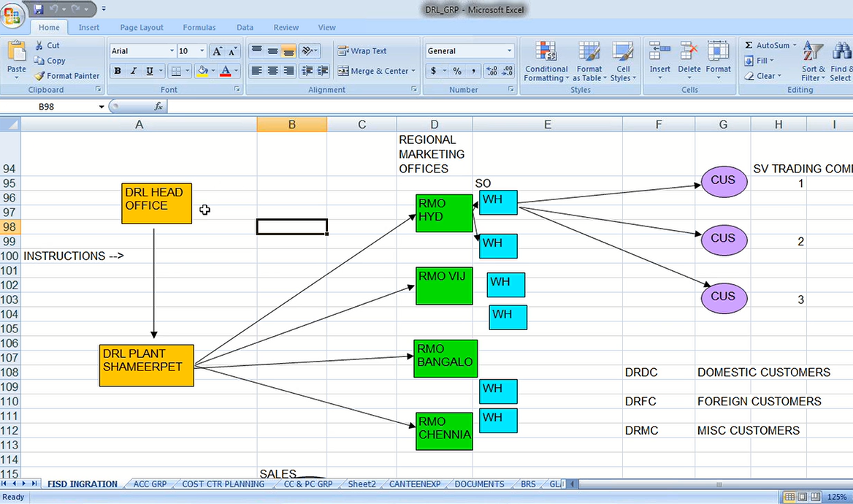Screen dimensions: 853x504
Task: Cut the selected cell contents
Action: pos(47,45)
